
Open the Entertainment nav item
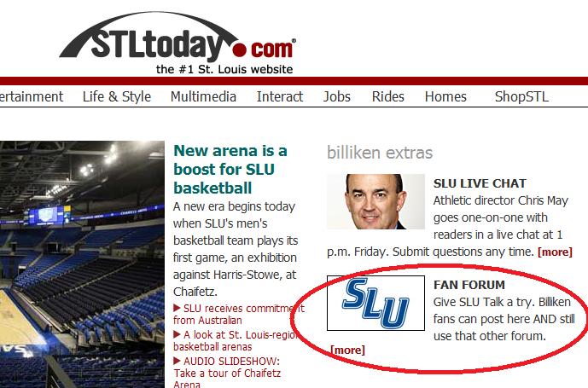click(x=32, y=96)
